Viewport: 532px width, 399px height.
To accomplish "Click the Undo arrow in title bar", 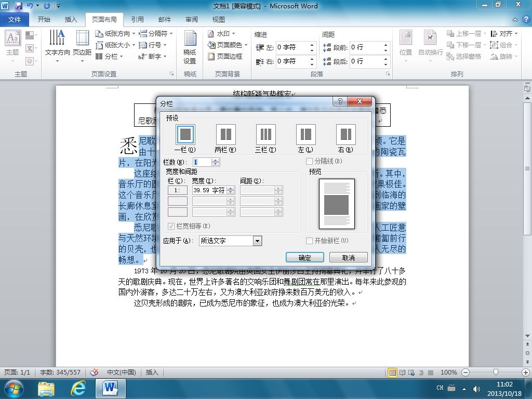I will (30, 6).
